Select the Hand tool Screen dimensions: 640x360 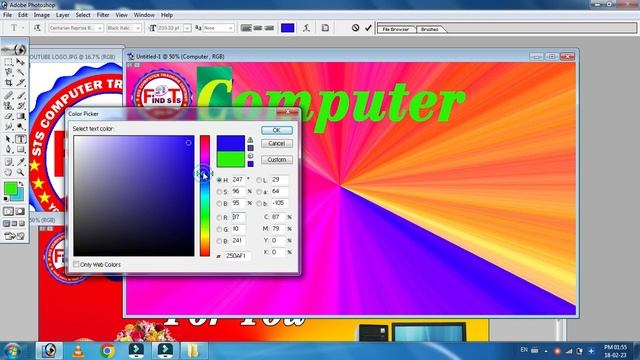pyautogui.click(x=9, y=173)
